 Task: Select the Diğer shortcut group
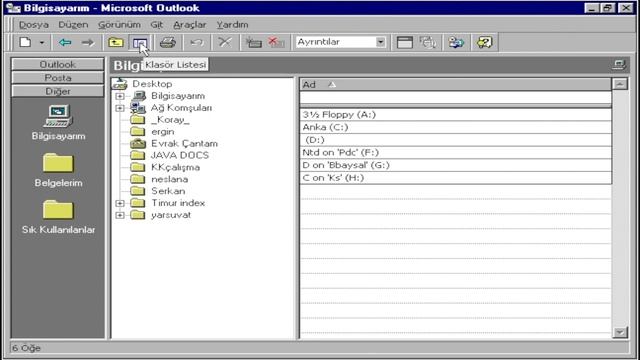click(x=58, y=91)
